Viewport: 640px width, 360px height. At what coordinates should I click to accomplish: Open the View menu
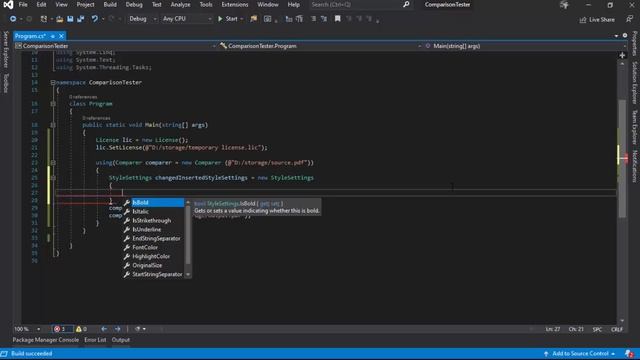pos(61,4)
